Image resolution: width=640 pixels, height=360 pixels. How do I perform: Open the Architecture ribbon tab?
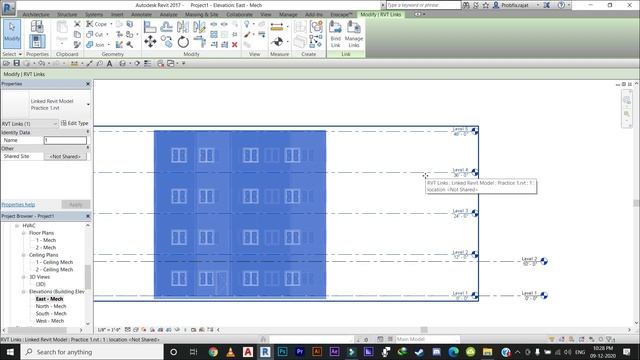pos(36,14)
